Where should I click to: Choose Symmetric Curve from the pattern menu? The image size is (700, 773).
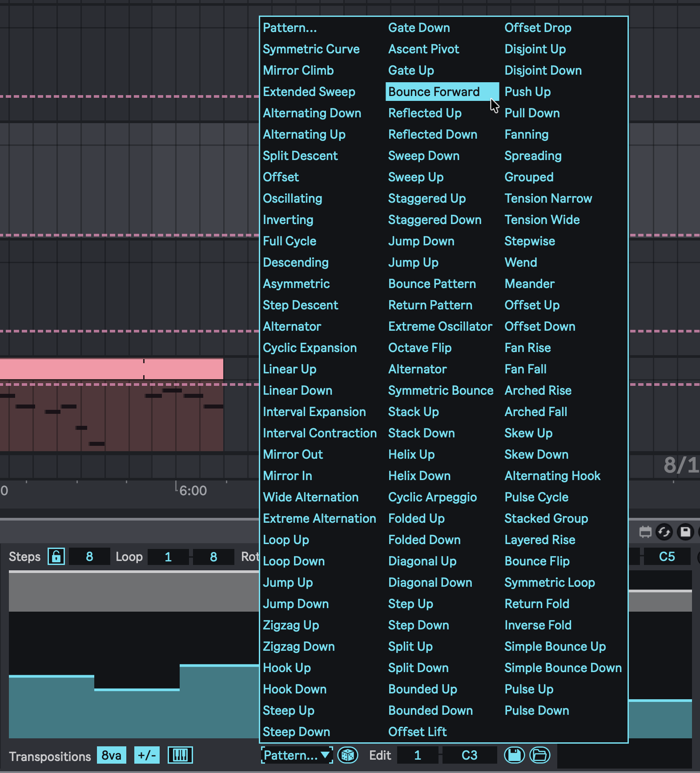click(x=311, y=49)
